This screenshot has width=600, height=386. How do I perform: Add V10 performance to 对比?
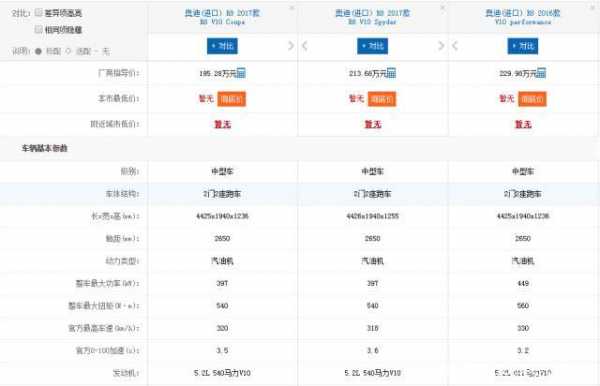[x=523, y=46]
